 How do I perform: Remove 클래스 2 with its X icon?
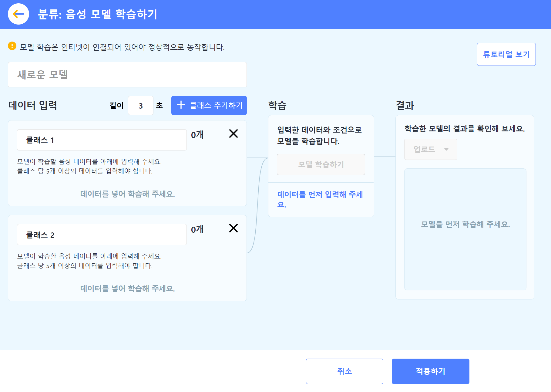[x=233, y=228]
